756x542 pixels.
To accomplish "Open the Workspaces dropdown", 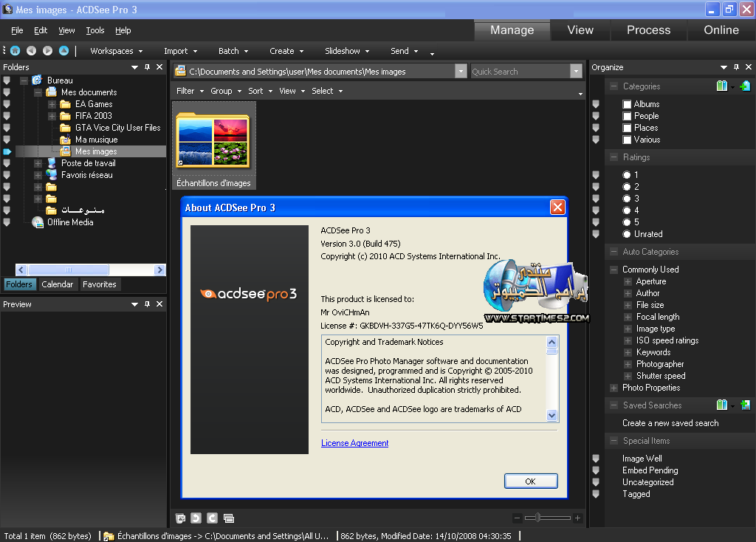I will (117, 51).
